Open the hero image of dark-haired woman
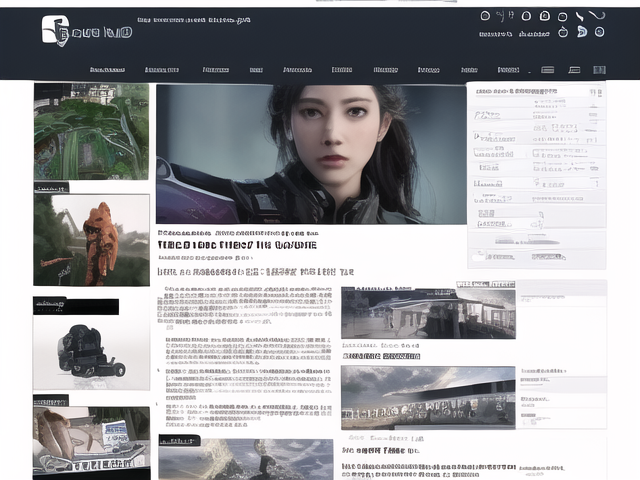 [310, 153]
